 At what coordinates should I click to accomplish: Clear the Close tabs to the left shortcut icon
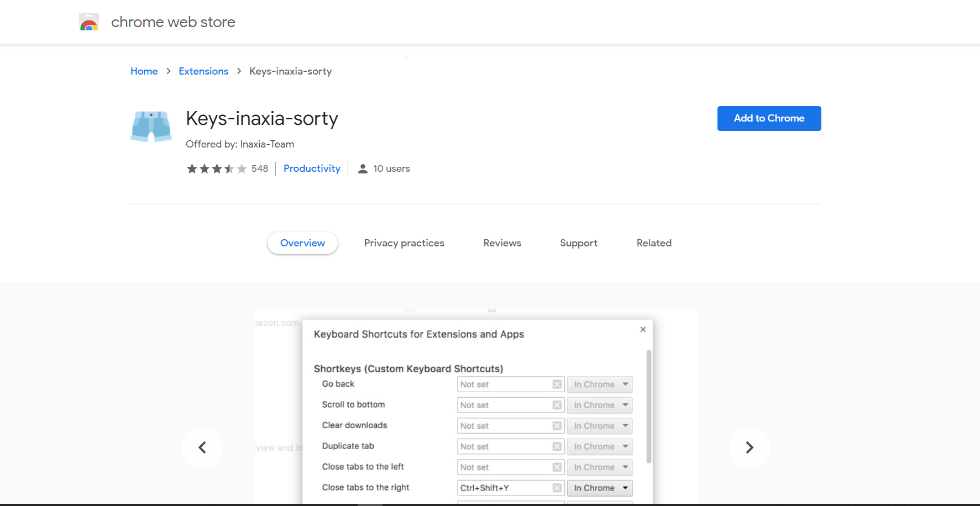click(x=557, y=467)
